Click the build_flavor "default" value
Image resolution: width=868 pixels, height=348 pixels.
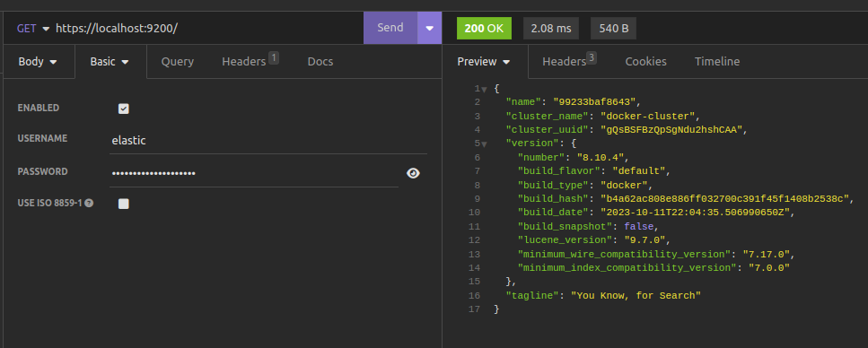point(639,171)
